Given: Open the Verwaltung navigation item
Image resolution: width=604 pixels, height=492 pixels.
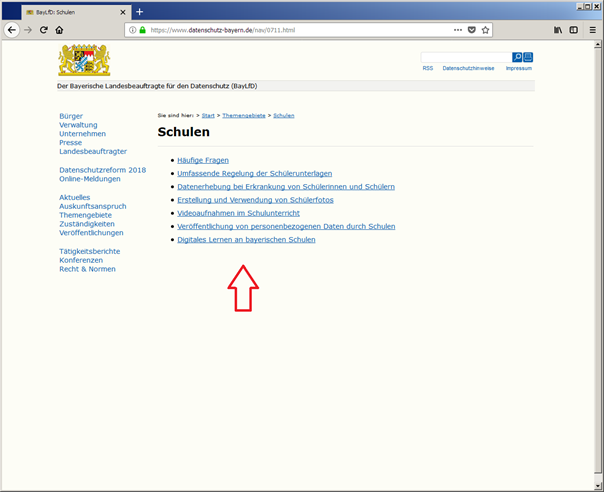Looking at the screenshot, I should point(78,125).
